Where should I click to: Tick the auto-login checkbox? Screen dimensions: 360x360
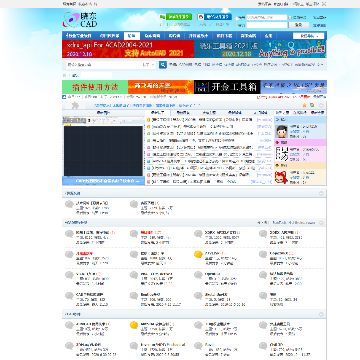pos(290,17)
